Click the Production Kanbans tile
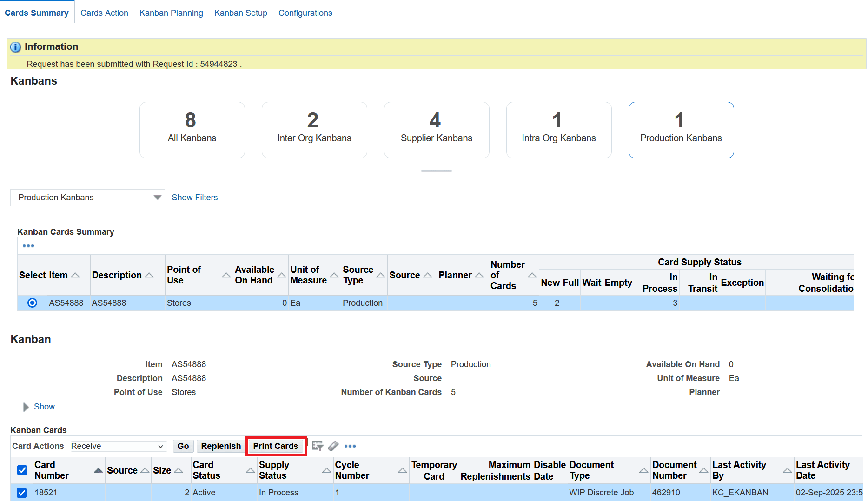 [x=681, y=130]
